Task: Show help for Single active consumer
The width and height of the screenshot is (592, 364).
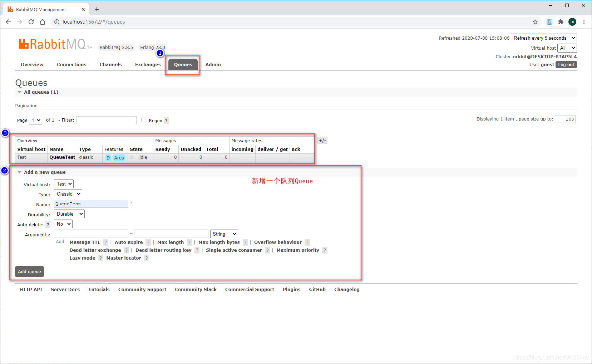Action: [267, 250]
